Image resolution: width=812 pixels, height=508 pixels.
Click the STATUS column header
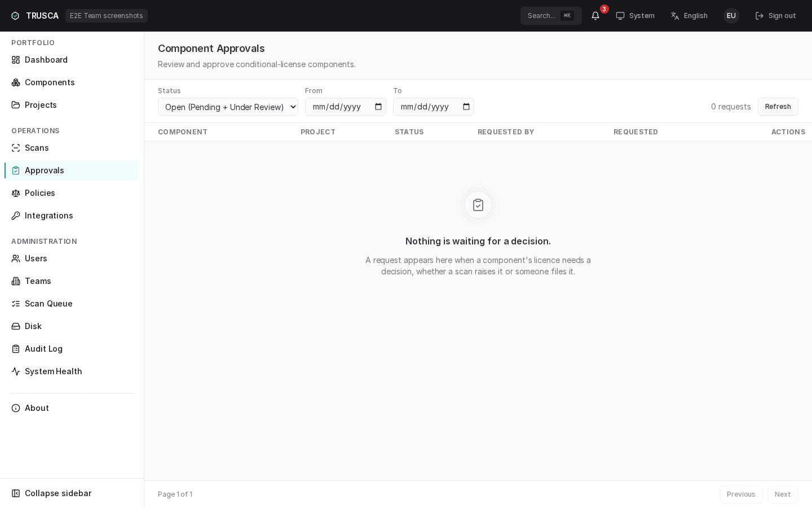(409, 132)
